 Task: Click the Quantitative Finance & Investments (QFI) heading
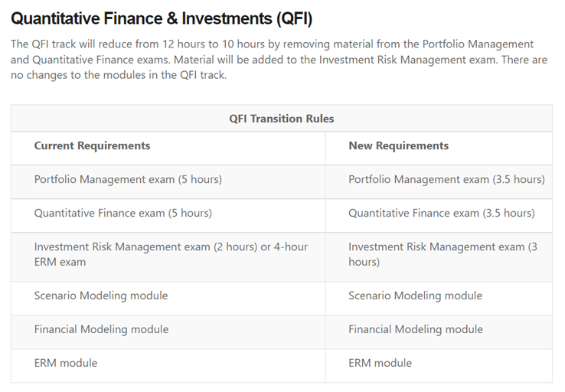click(162, 18)
